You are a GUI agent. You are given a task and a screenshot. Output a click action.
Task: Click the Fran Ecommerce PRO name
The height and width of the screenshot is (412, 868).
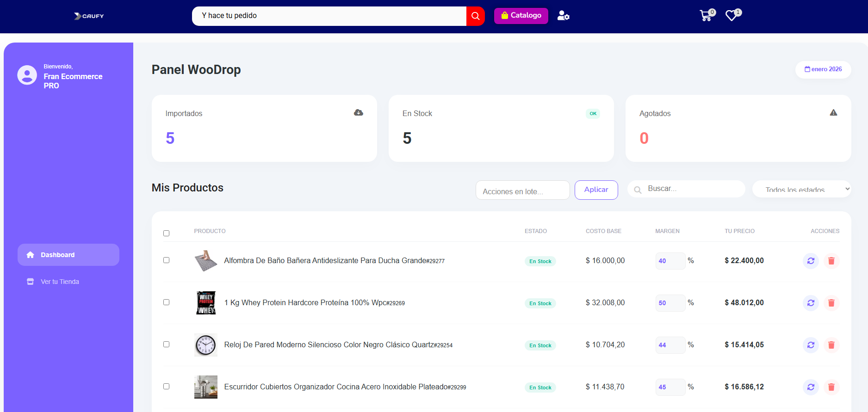click(73, 81)
